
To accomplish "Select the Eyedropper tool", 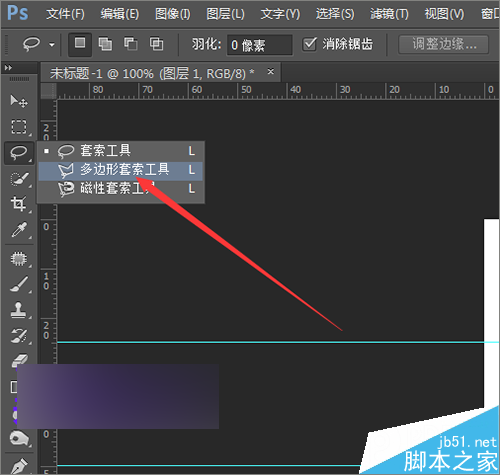I will [19, 230].
